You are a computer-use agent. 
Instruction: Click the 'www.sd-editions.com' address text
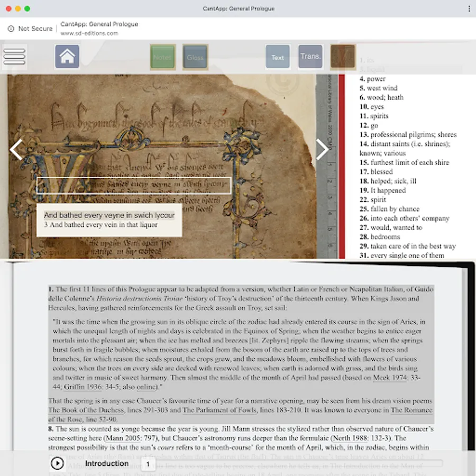tap(89, 33)
